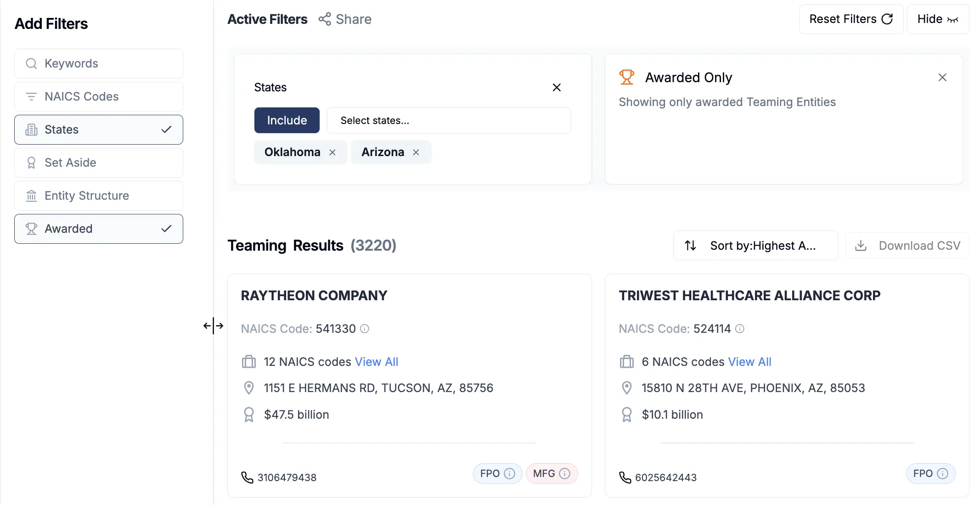Viewport: 980px width, 505px height.
Task: Open the Keywords filter
Action: pyautogui.click(x=99, y=63)
